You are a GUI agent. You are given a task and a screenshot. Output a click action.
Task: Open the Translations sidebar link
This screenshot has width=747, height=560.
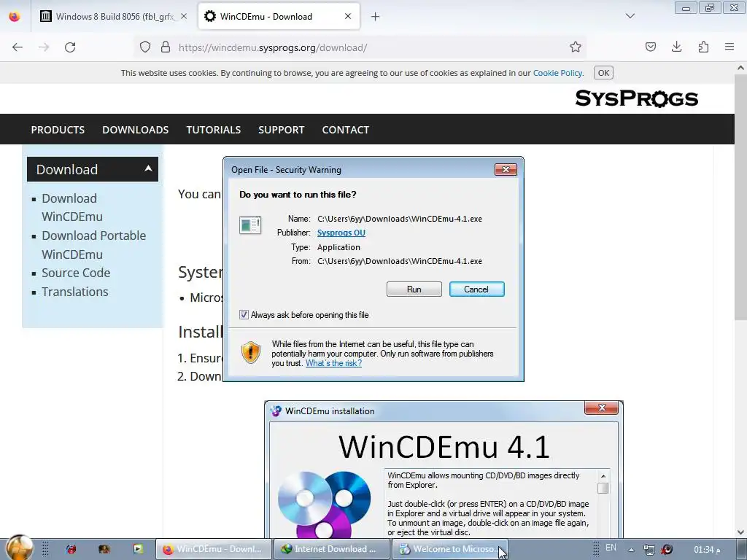75,292
